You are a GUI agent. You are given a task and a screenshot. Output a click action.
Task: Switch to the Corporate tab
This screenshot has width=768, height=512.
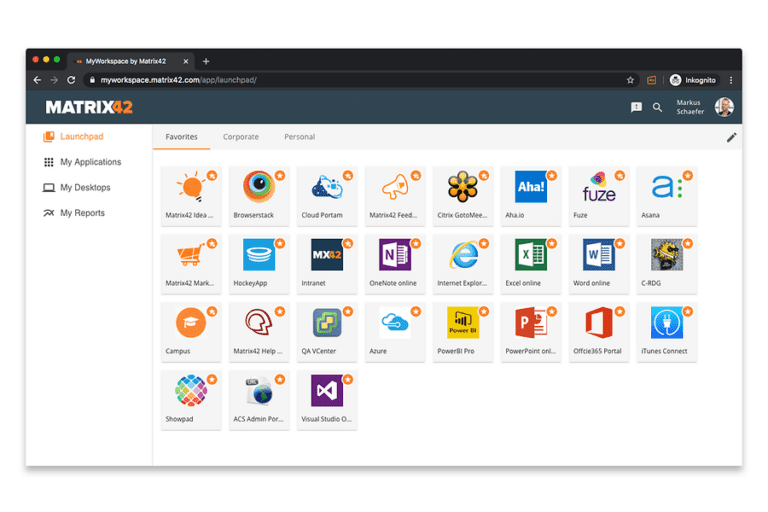(240, 137)
